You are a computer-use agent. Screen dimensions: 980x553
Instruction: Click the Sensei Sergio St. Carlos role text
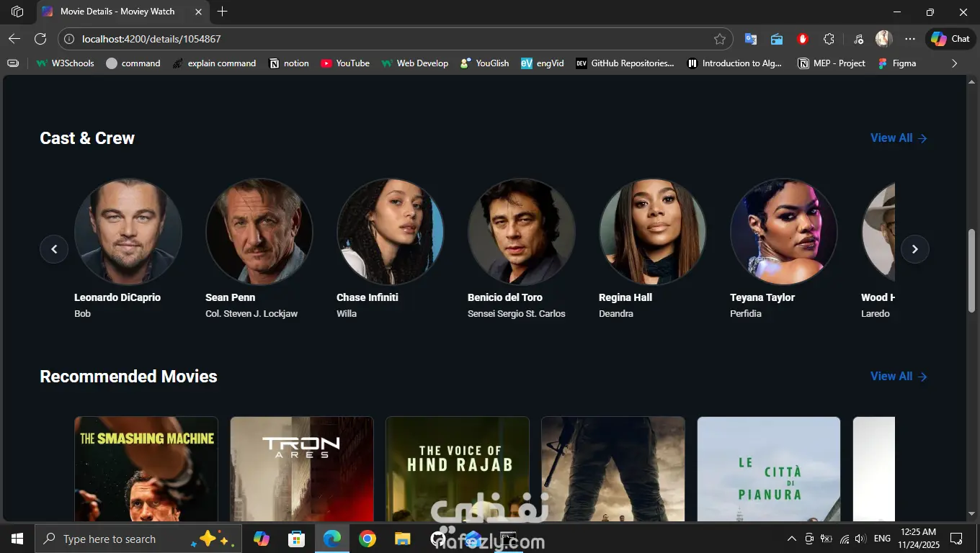coord(517,314)
